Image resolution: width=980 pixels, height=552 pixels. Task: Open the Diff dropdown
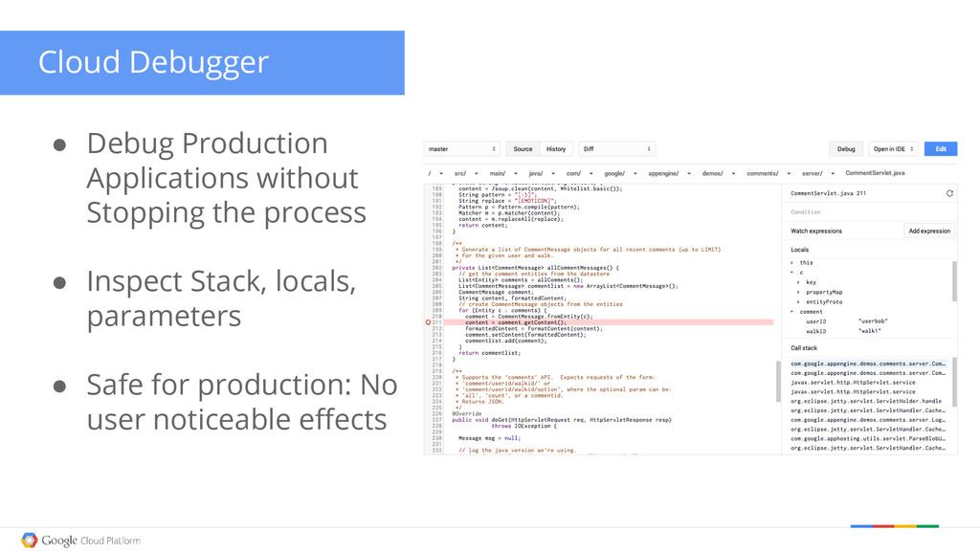pyautogui.click(x=617, y=149)
